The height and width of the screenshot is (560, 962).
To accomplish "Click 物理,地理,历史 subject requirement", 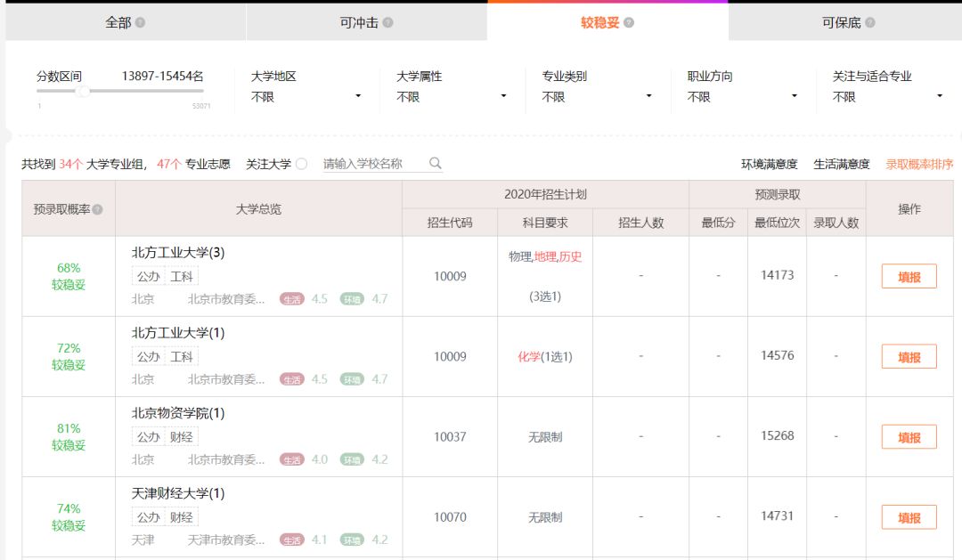I will 545,257.
